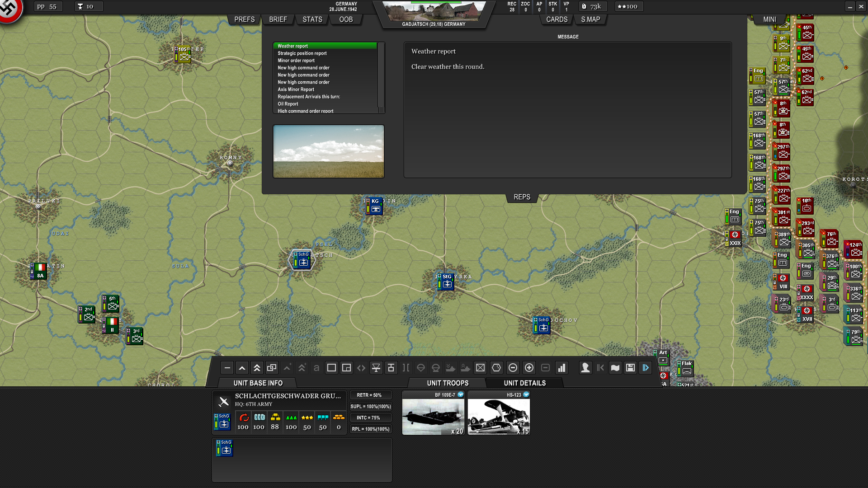Click the hexagon tag toolbar icon
The image size is (868, 488).
[x=496, y=368]
